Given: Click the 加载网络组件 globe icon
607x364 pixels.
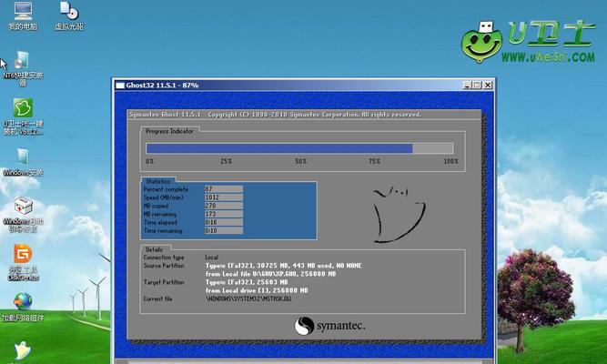Looking at the screenshot, I should tap(23, 302).
